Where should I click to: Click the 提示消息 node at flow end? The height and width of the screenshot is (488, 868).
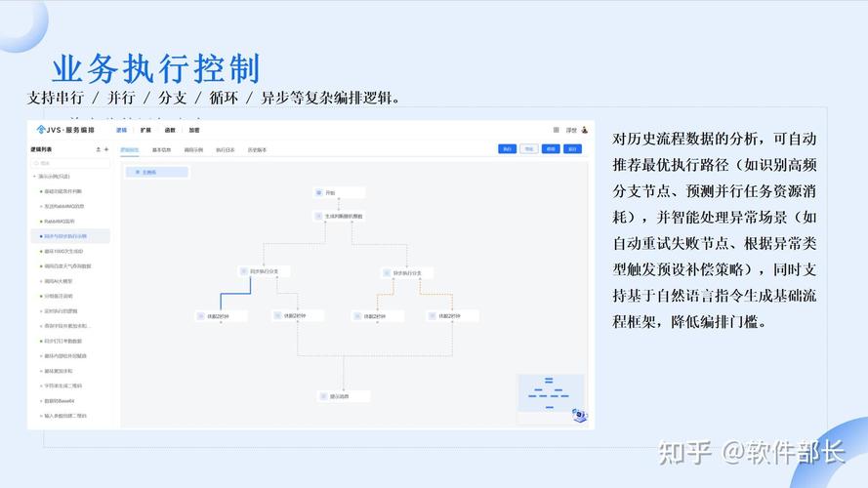pos(344,396)
